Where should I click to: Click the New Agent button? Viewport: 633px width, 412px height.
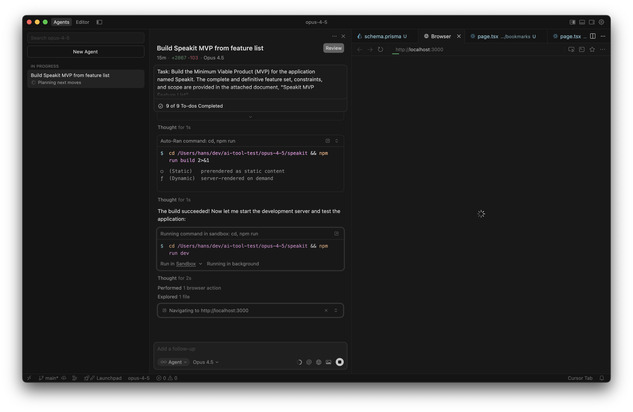(x=85, y=51)
